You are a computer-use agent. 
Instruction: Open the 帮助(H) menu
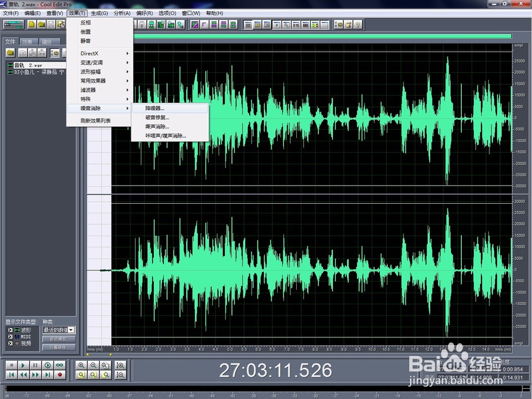[214, 13]
